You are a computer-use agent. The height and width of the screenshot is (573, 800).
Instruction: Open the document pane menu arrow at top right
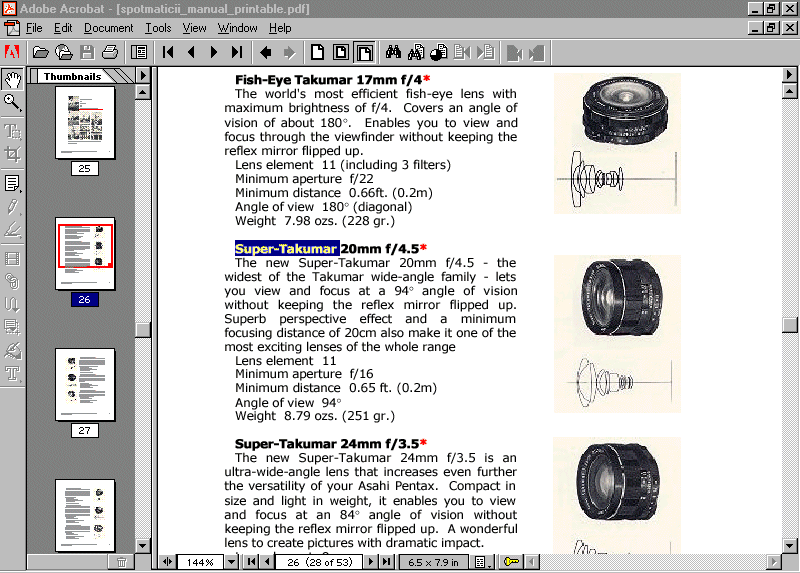(x=789, y=74)
